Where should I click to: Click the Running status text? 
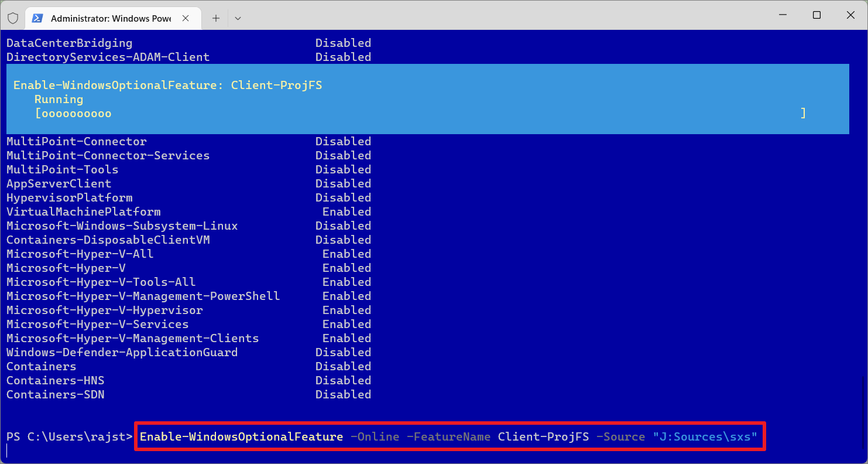coord(59,99)
